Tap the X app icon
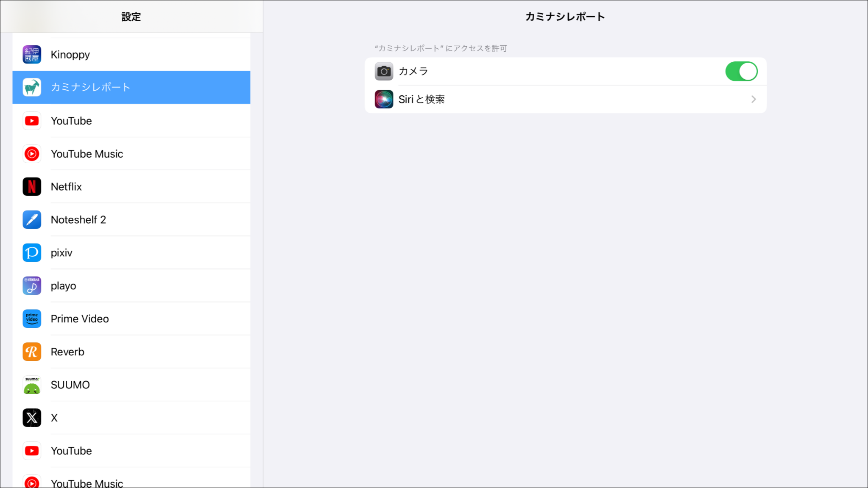Screen dimensions: 868x488 coord(32,418)
